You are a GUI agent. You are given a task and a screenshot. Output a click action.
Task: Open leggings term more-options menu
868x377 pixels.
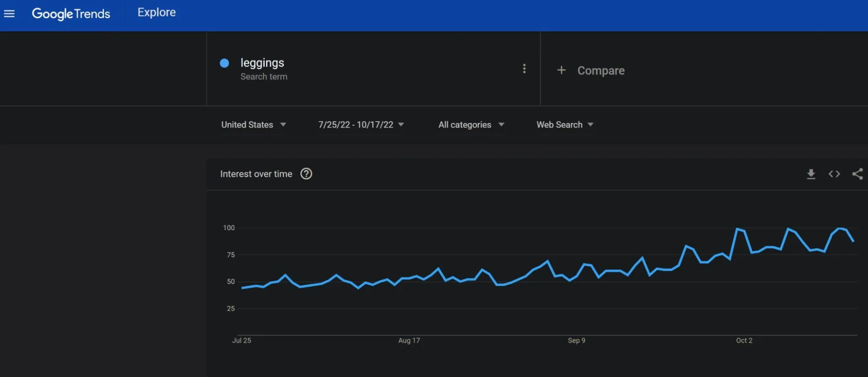(524, 69)
